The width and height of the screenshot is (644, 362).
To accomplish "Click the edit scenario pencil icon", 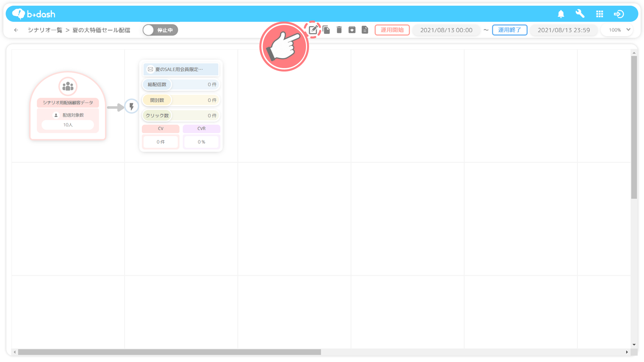I will click(313, 30).
